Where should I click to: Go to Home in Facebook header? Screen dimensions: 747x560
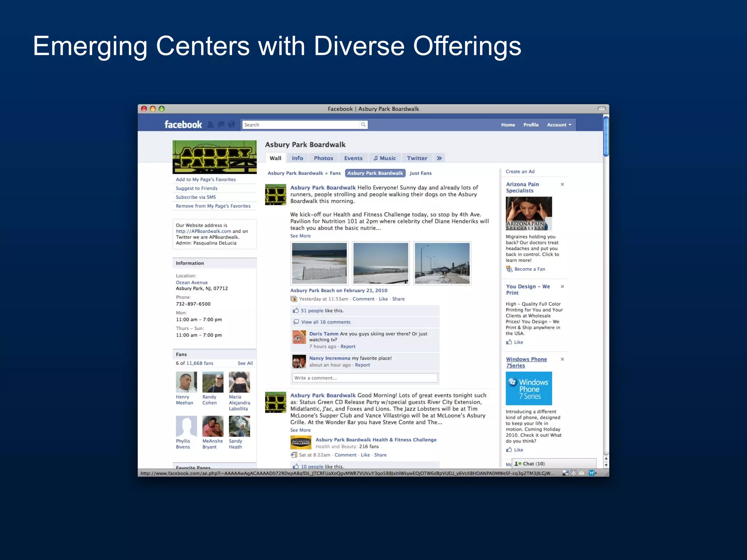(x=508, y=125)
